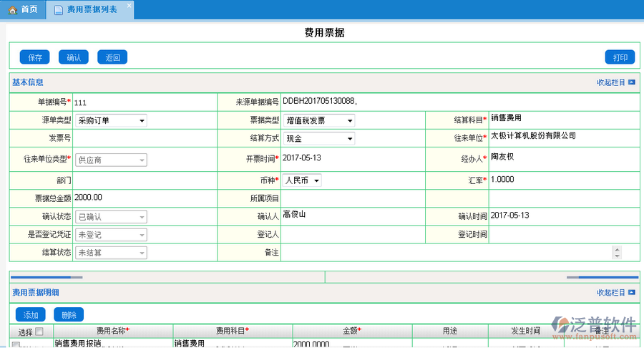Check the first detail row checkbox
The image size is (644, 348).
(x=16, y=345)
